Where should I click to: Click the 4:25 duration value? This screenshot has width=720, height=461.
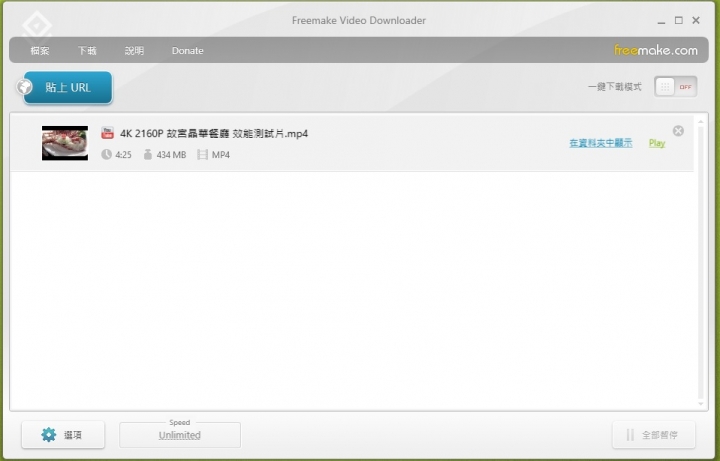(123, 155)
